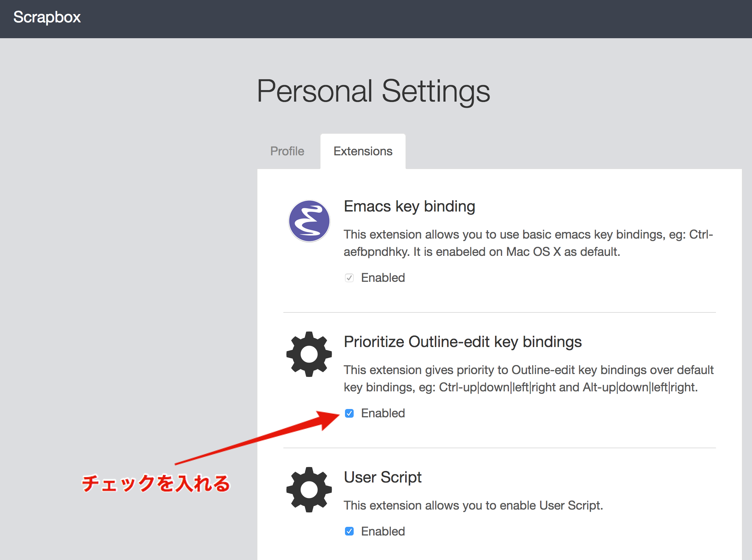Click Enabled label under User Script
752x560 pixels.
pos(383,531)
